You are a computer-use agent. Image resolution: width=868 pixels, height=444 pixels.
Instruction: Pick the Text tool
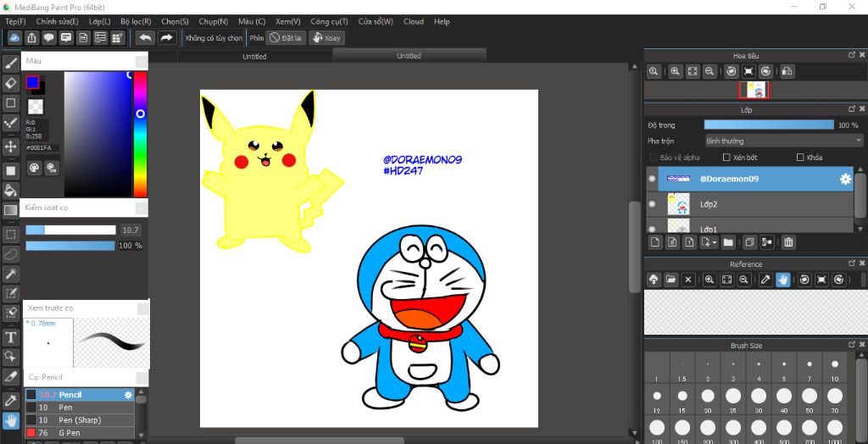pos(11,336)
